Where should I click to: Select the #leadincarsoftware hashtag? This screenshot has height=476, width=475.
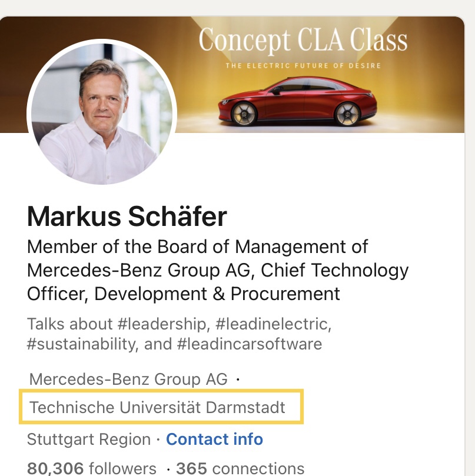click(250, 344)
